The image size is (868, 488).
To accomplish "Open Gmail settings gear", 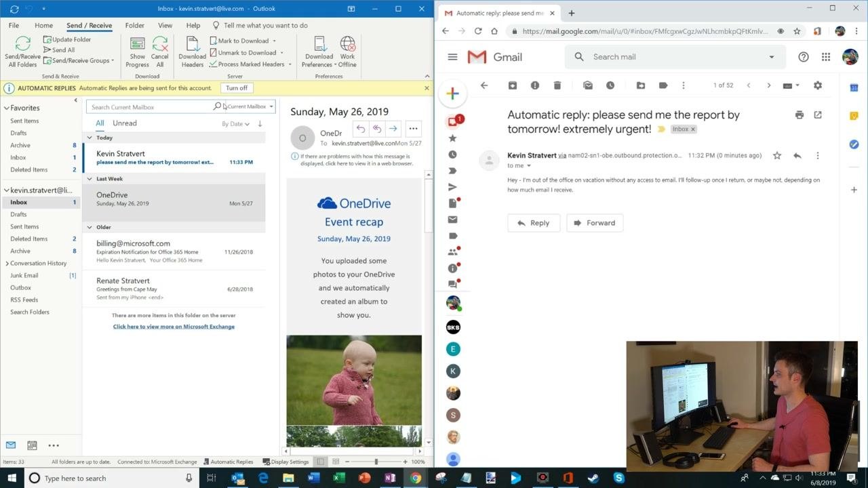I will click(818, 85).
